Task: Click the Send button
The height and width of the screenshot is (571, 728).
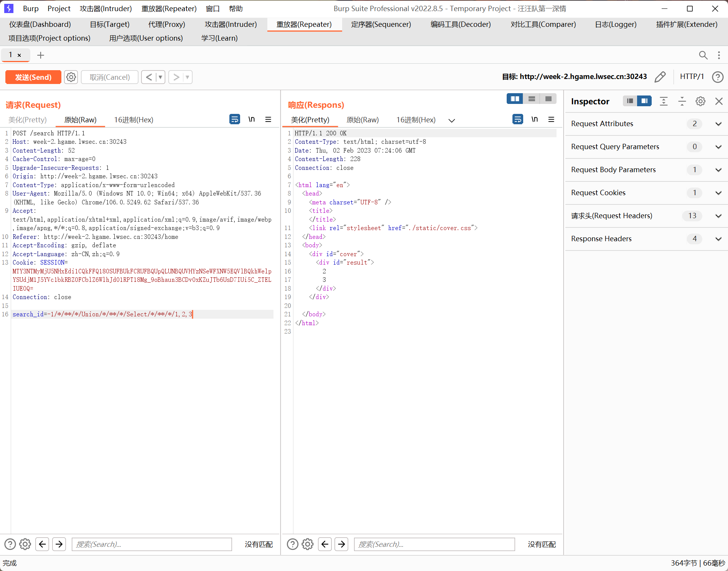Action: (33, 77)
